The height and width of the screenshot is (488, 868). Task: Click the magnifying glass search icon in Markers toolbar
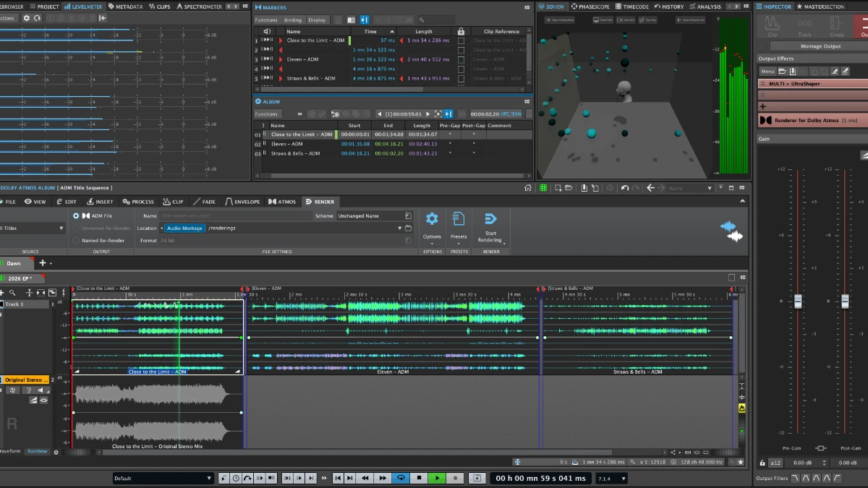422,20
